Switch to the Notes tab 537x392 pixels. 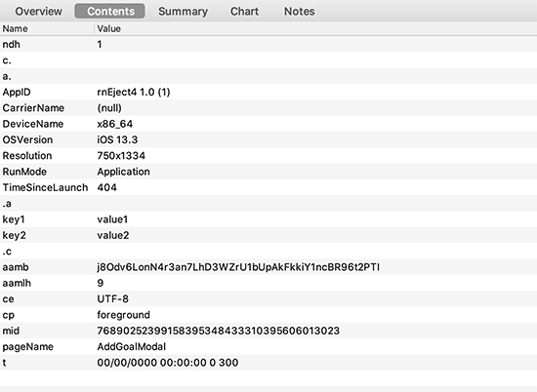pos(300,12)
